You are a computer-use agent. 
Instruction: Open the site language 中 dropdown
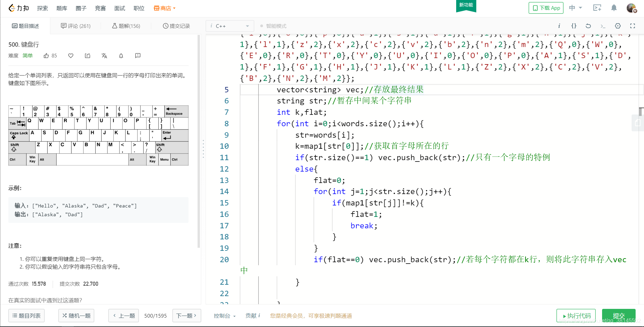tap(576, 8)
